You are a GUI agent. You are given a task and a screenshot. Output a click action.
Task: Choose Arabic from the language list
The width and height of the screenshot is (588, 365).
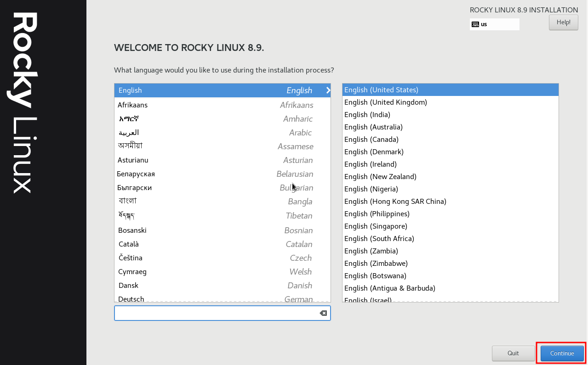click(x=223, y=132)
